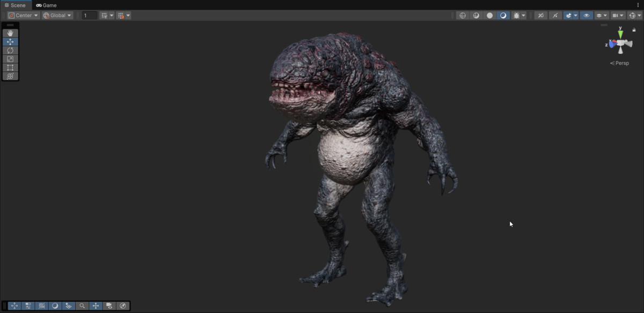Open the scene effects dropdown arrow
The height and width of the screenshot is (313, 644).
pyautogui.click(x=576, y=16)
